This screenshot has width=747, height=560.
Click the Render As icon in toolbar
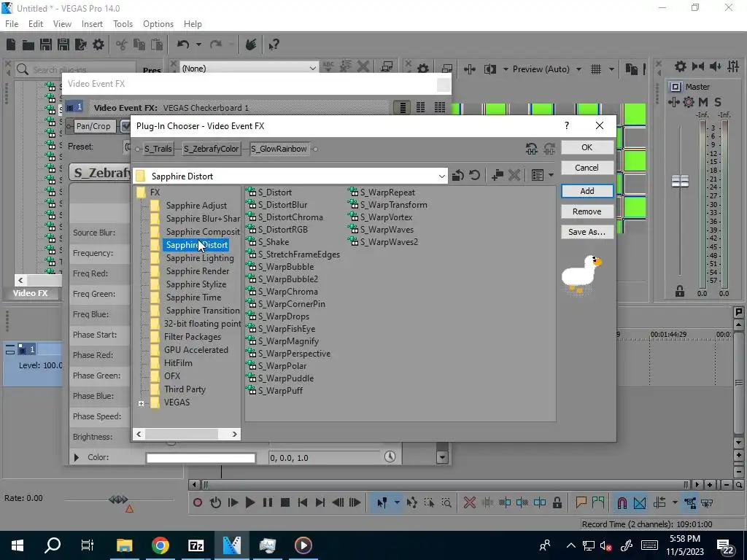pos(80,44)
